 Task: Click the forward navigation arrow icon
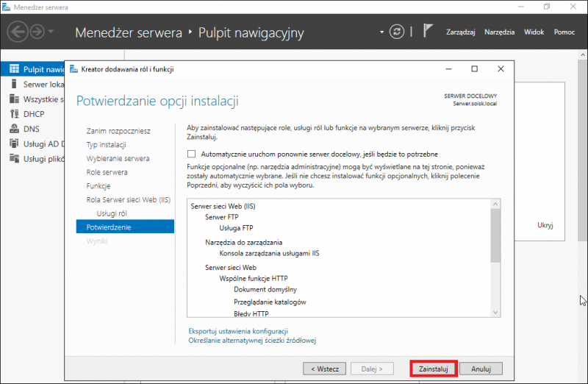[37, 32]
